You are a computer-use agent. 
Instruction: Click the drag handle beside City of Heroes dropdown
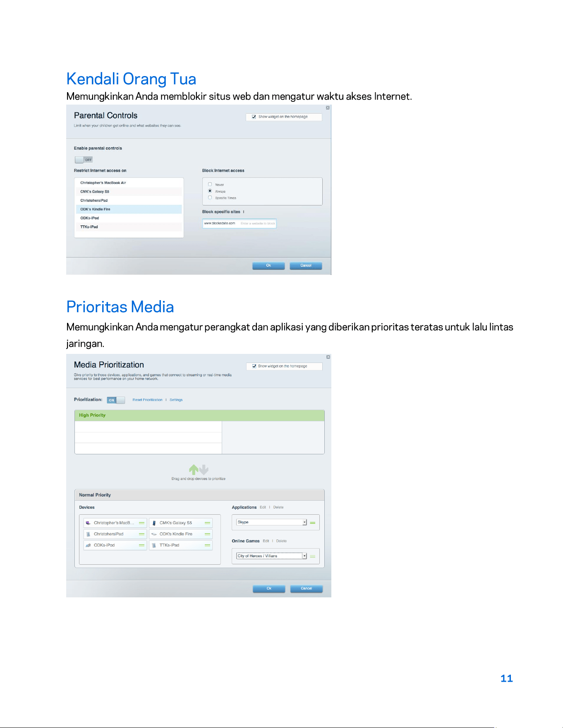tap(313, 556)
